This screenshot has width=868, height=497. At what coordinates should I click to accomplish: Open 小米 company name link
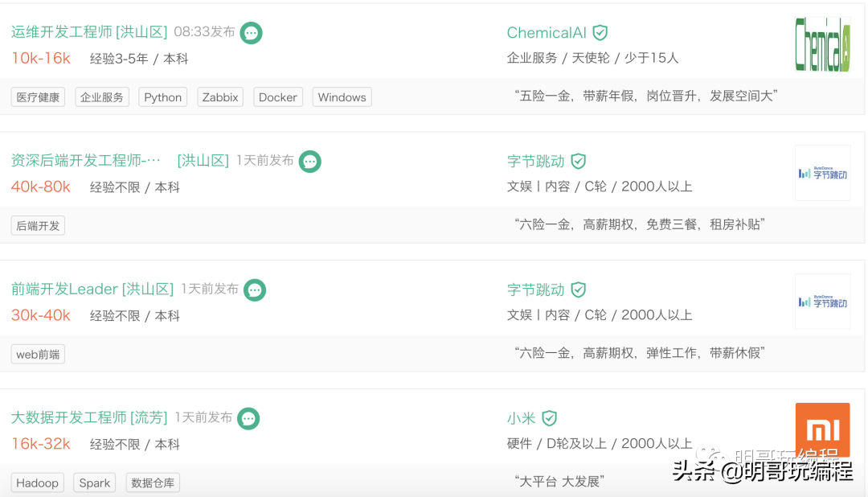coord(522,418)
